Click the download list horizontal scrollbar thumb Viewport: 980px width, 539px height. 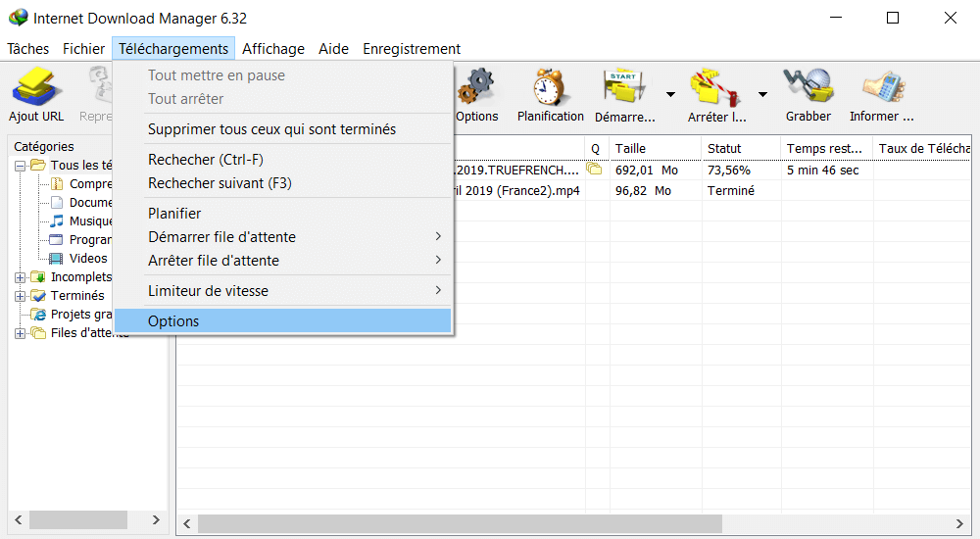coord(460,523)
